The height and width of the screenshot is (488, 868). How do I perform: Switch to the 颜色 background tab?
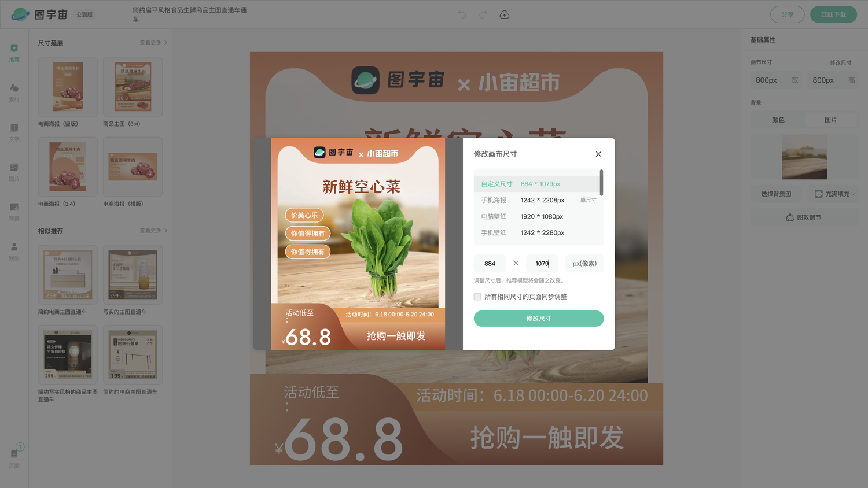(x=778, y=120)
